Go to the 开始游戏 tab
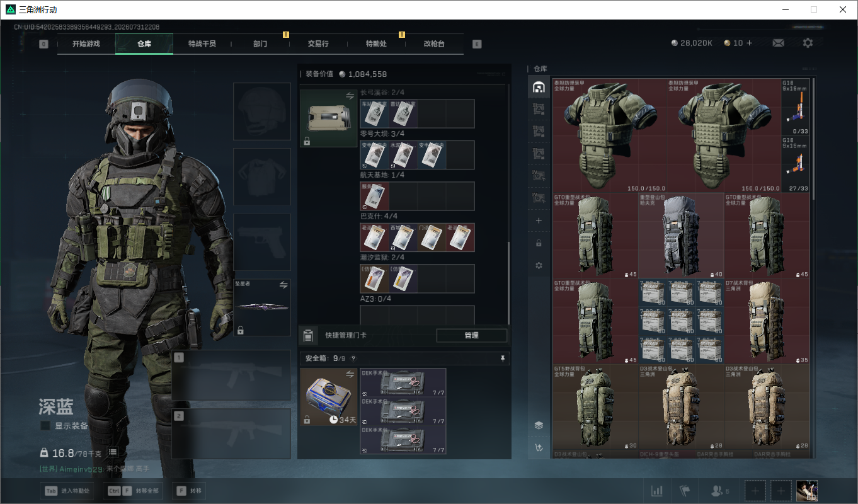The height and width of the screenshot is (504, 858). tap(86, 44)
